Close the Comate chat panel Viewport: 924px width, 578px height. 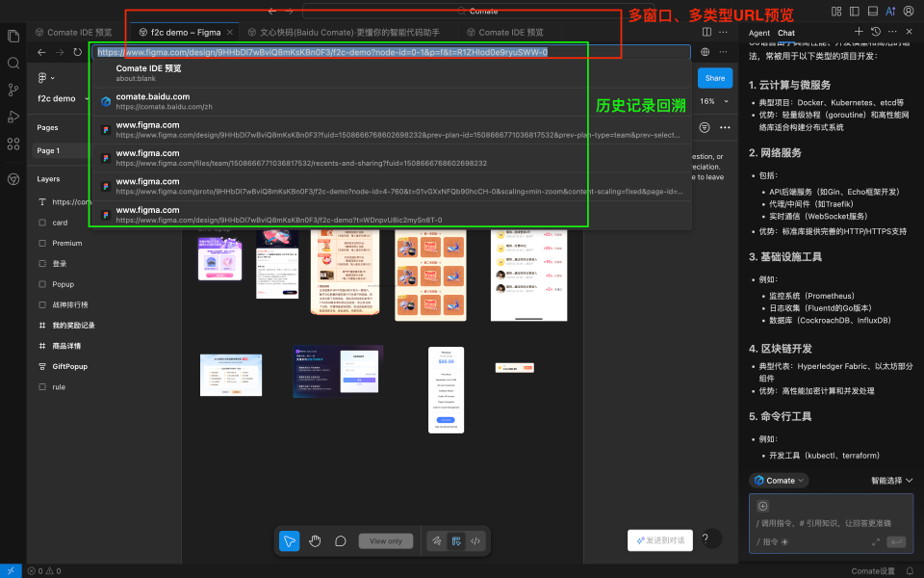pyautogui.click(x=909, y=32)
